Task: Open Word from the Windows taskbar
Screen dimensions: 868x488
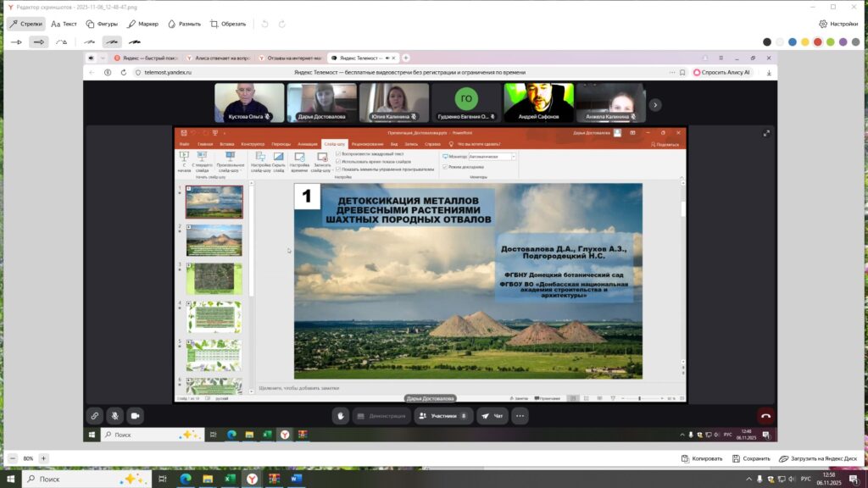Action: click(296, 479)
